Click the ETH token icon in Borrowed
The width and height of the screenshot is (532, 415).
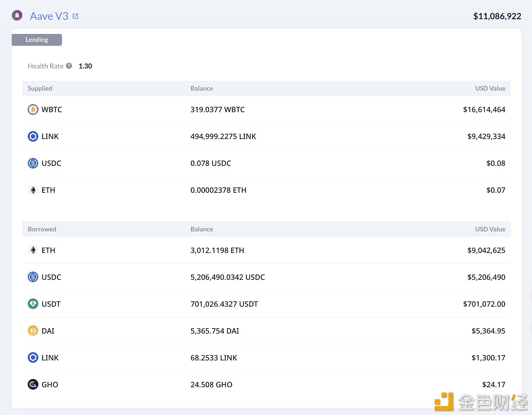[33, 250]
